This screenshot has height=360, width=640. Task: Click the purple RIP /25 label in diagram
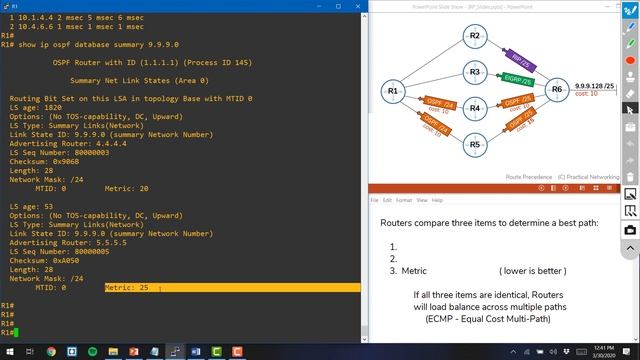click(520, 60)
